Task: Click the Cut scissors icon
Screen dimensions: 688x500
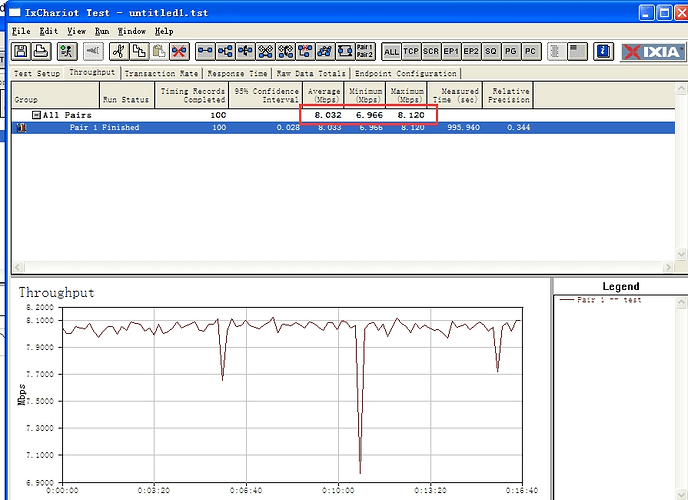Action: pos(118,51)
